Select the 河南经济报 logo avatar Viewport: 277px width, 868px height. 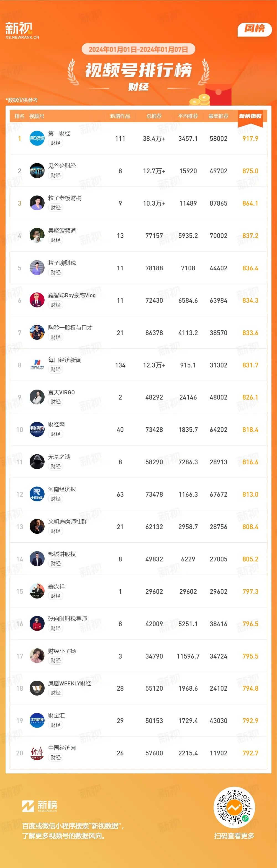tap(37, 494)
